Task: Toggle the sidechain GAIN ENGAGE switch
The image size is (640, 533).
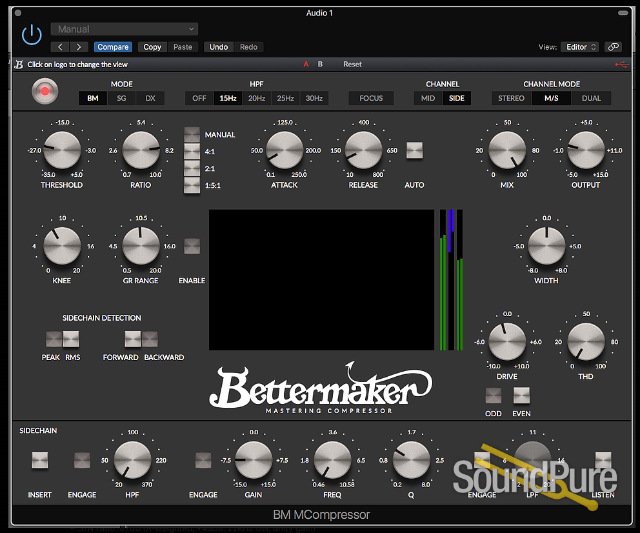Action: pyautogui.click(x=203, y=460)
